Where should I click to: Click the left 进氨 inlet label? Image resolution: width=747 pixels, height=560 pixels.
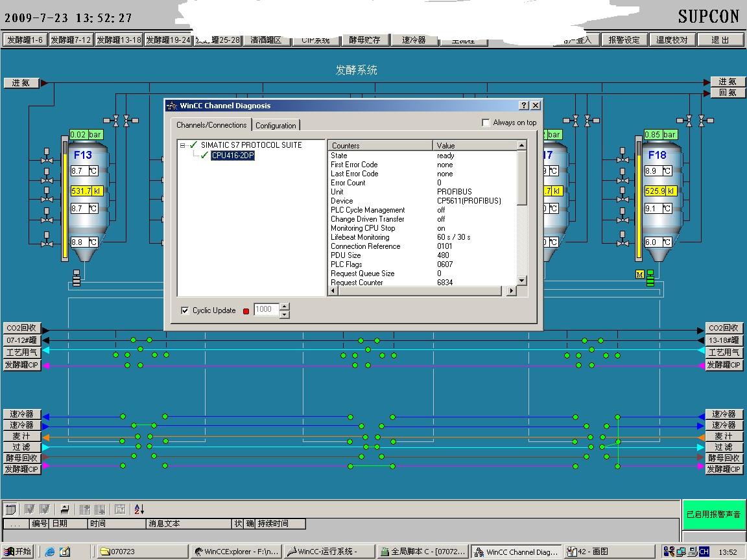coord(21,83)
